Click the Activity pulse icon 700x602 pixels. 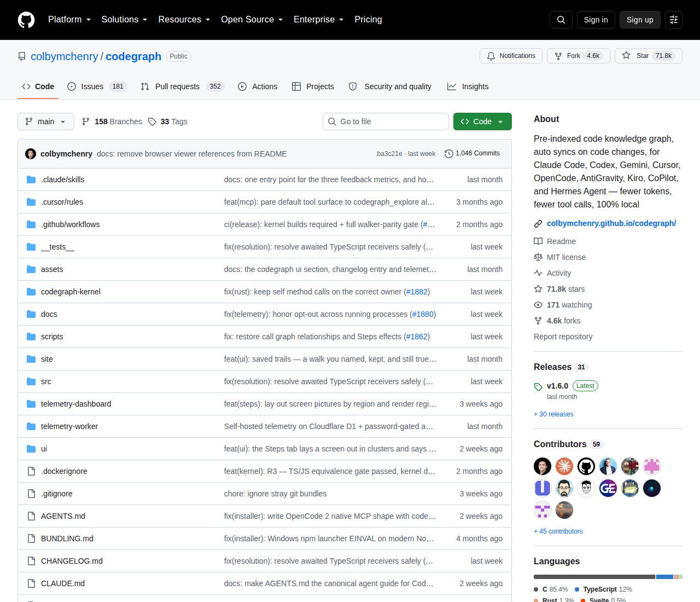[x=538, y=273]
